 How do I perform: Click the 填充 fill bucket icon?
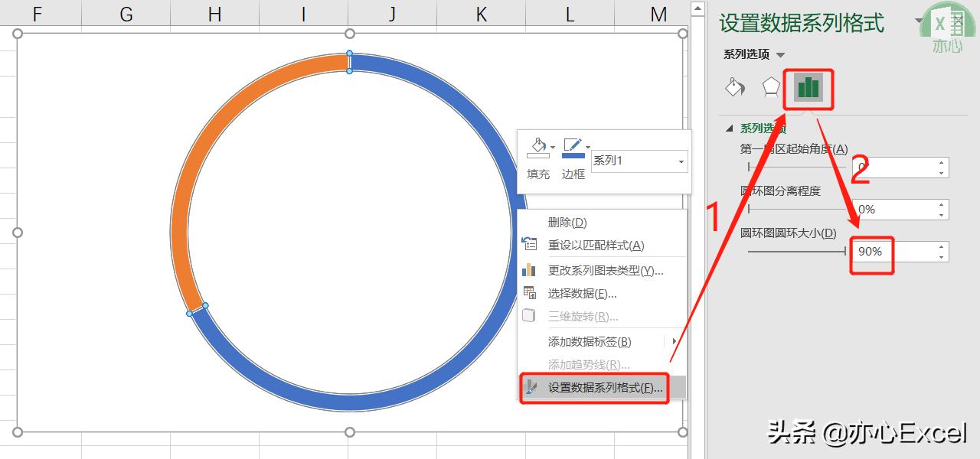(x=537, y=146)
